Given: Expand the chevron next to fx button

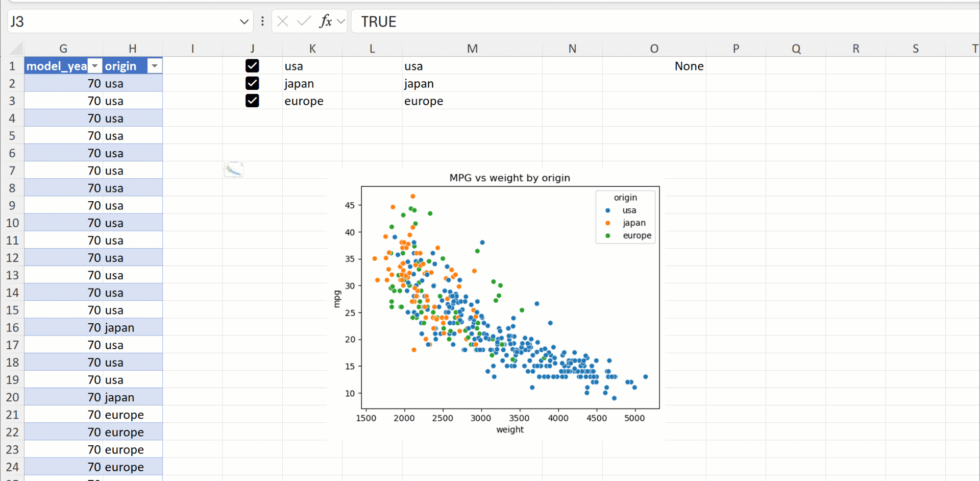Looking at the screenshot, I should pyautogui.click(x=341, y=21).
